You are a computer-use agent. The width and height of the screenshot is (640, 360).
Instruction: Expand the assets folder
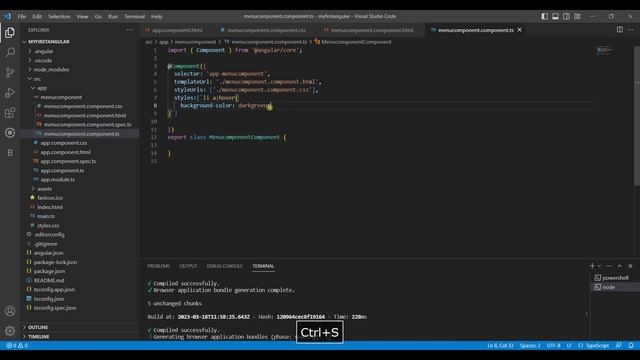(44, 189)
